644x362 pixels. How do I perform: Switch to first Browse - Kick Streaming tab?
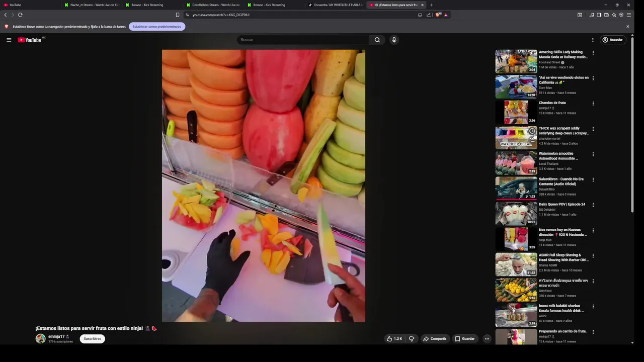(152, 5)
